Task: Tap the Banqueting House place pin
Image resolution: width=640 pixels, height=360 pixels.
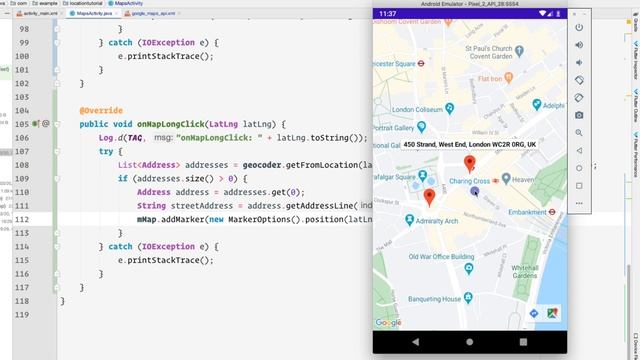Action: (468, 298)
